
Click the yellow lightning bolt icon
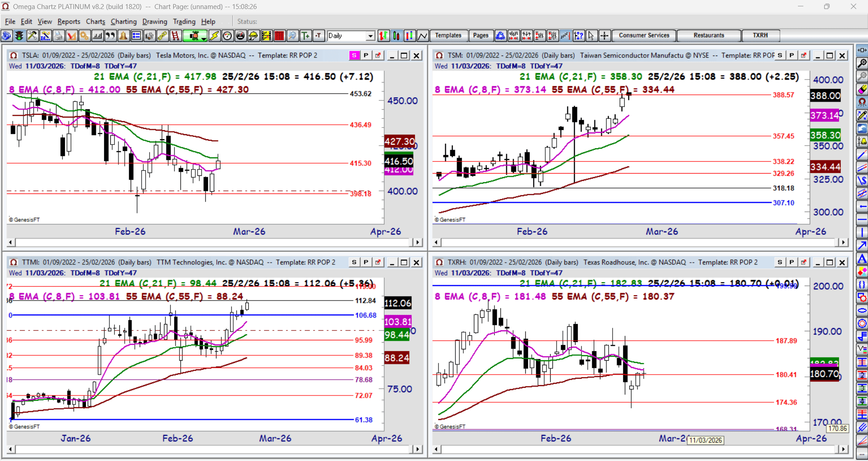tap(214, 36)
